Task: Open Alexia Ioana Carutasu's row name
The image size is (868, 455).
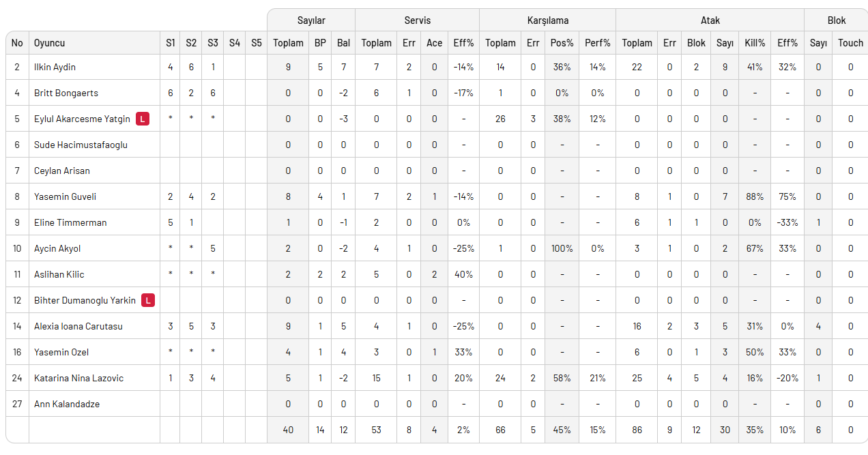Action: [78, 326]
